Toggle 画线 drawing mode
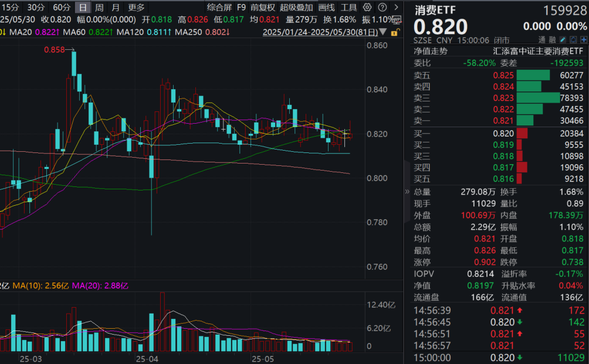The image size is (589, 364). [x=326, y=8]
